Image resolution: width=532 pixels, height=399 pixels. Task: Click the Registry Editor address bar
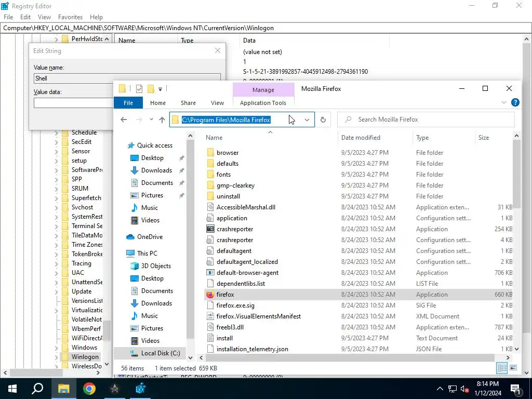pos(266,28)
